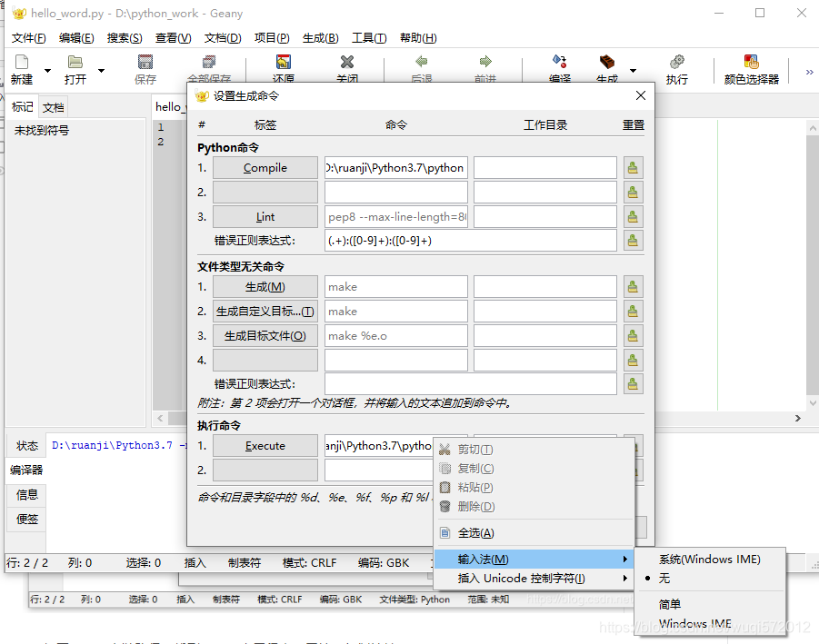Click the Save toolbar icon

[145, 62]
